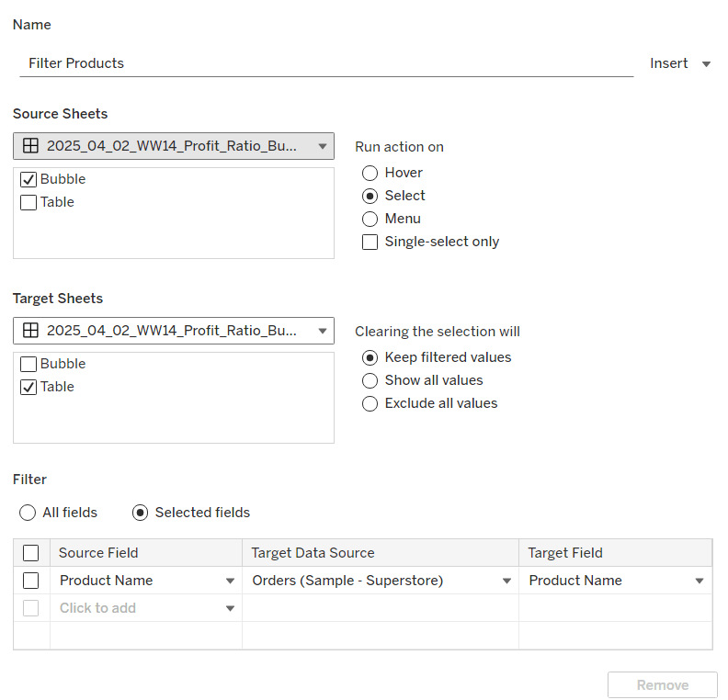
Task: Uncheck Table in Target Sheets
Action: click(x=28, y=388)
